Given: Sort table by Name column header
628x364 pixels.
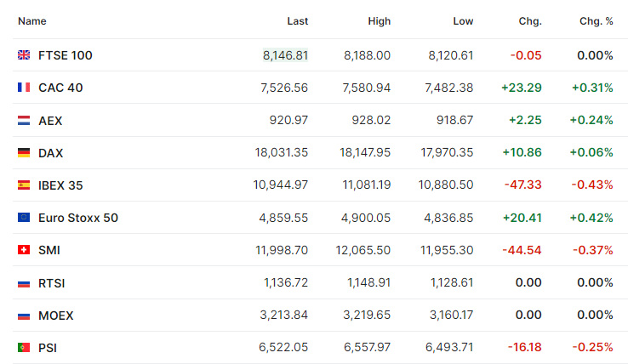Looking at the screenshot, I should (x=32, y=21).
